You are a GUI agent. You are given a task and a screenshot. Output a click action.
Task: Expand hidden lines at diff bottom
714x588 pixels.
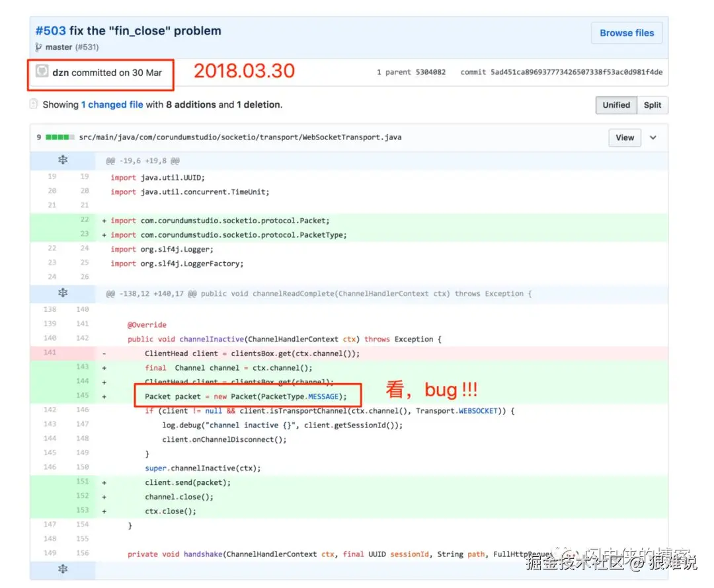[x=63, y=570]
